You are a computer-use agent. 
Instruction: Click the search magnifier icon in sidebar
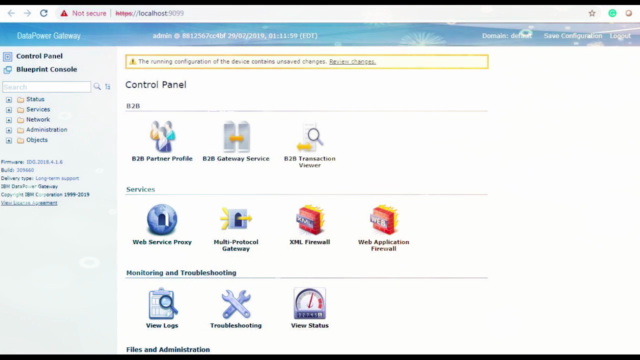click(97, 87)
